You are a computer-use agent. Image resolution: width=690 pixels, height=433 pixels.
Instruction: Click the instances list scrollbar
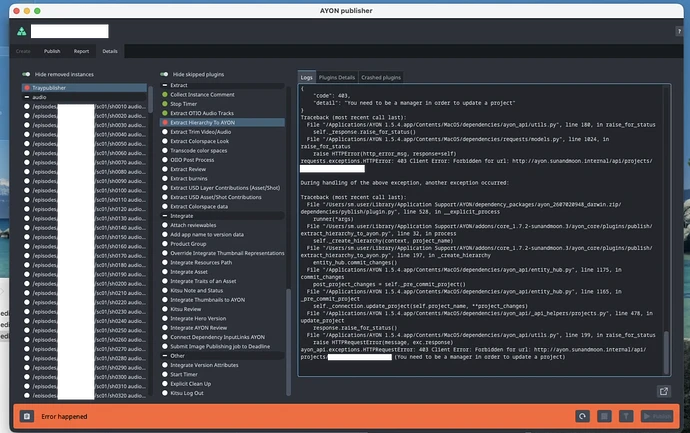(x=150, y=99)
